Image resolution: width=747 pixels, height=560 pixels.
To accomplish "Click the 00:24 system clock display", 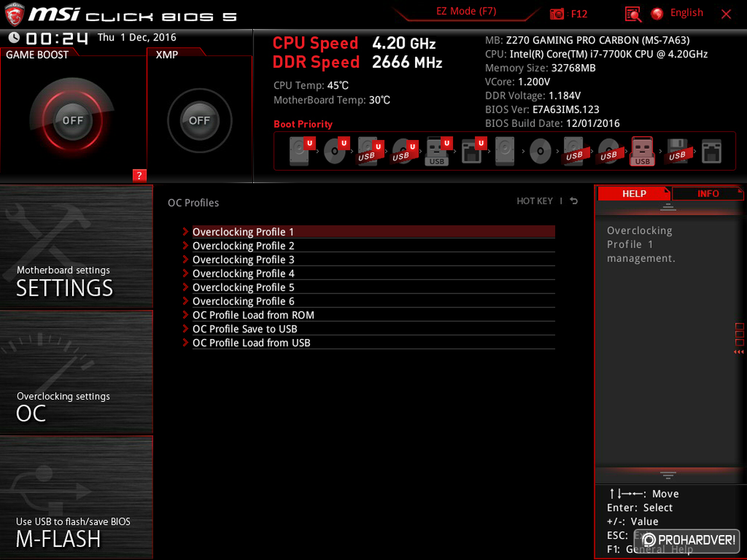I will click(57, 38).
